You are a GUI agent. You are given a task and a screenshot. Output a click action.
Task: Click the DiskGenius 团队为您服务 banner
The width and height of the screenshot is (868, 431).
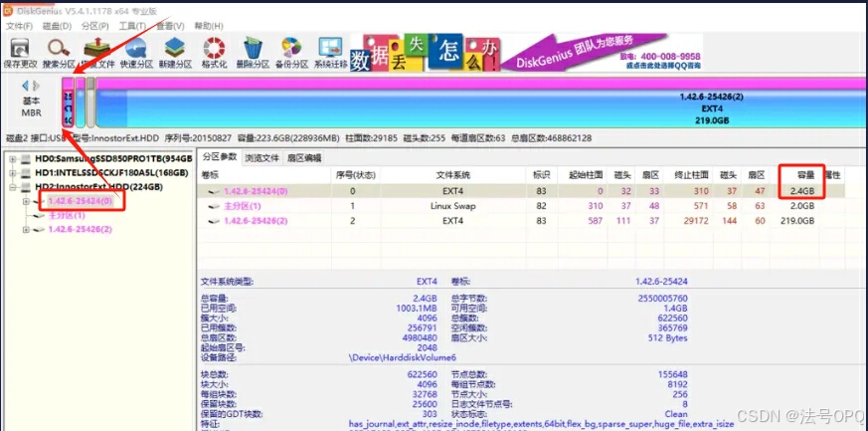click(x=601, y=53)
